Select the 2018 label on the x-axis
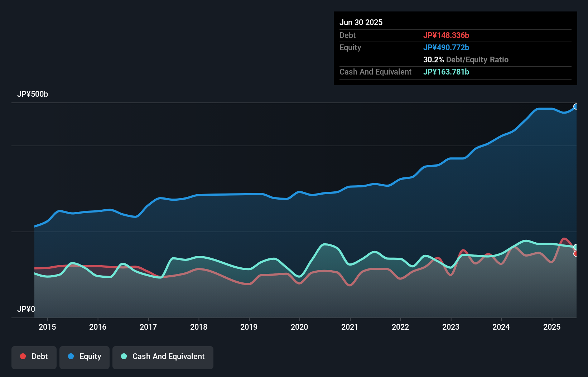 pyautogui.click(x=198, y=327)
